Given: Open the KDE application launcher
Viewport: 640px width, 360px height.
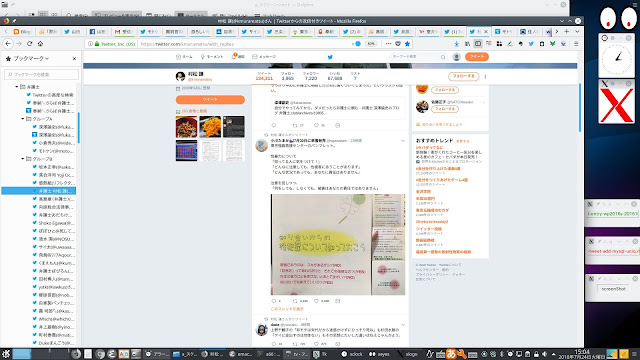Looking at the screenshot, I should coord(6,354).
